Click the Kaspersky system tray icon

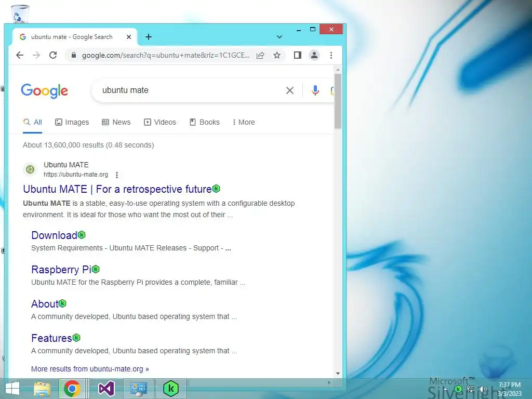[458, 389]
